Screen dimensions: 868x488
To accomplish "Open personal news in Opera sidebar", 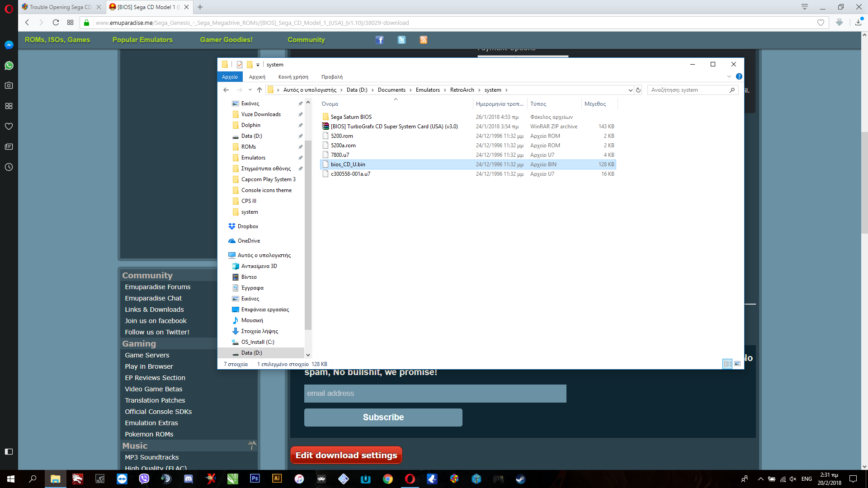I will 9,146.
